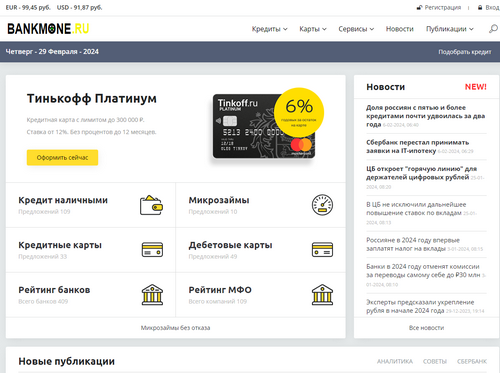This screenshot has height=373, width=500.
Task: Click the wallet icon for Кредит наличными
Action: tap(151, 205)
